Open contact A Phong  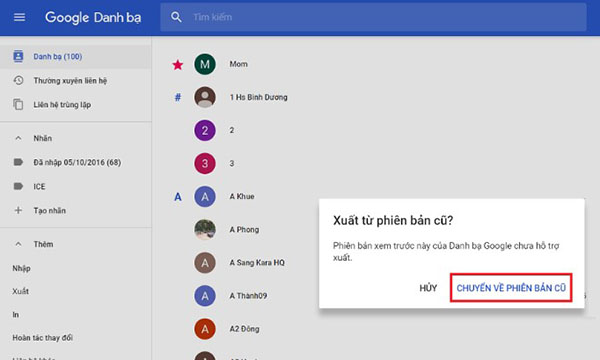(244, 230)
